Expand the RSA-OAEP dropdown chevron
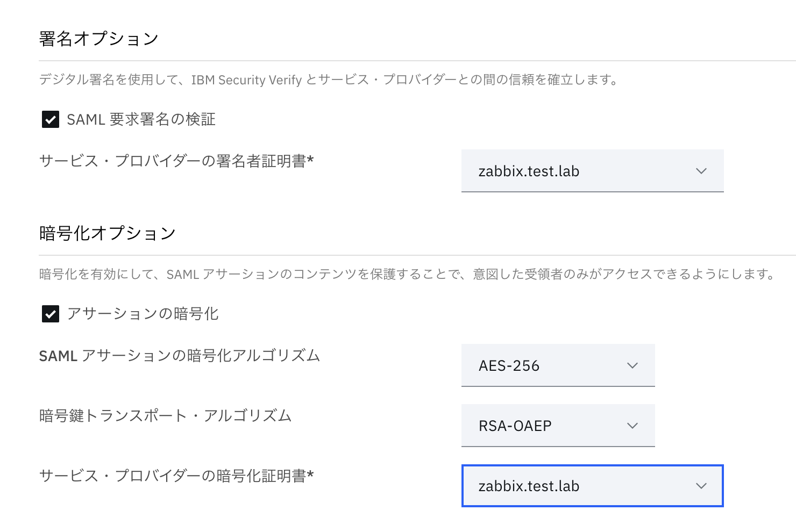Screen dimensions: 796x532 click(x=632, y=426)
